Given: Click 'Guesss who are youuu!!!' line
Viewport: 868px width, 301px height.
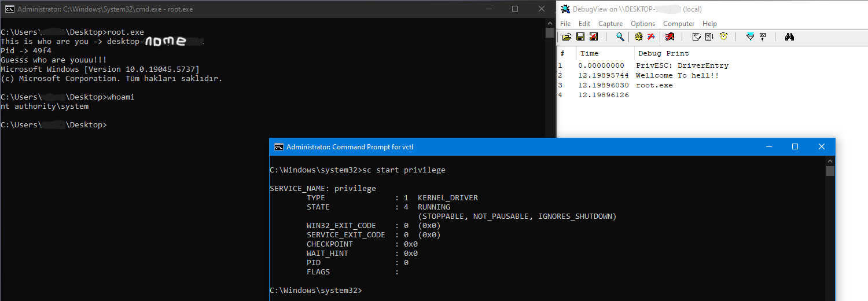Looking at the screenshot, I should [x=54, y=60].
